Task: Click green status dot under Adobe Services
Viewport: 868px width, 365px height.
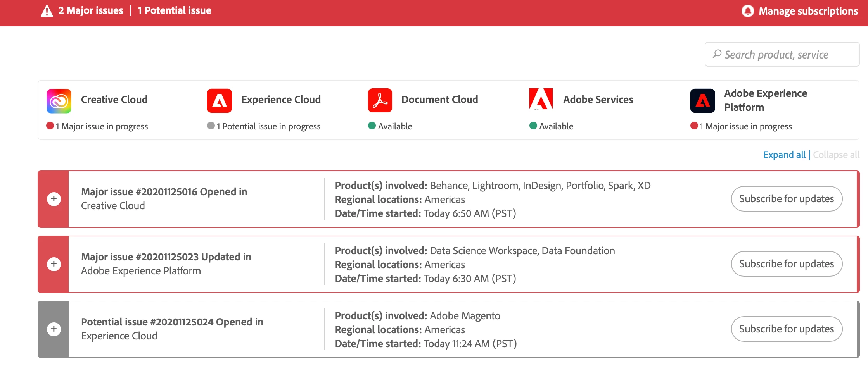Action: pos(533,126)
